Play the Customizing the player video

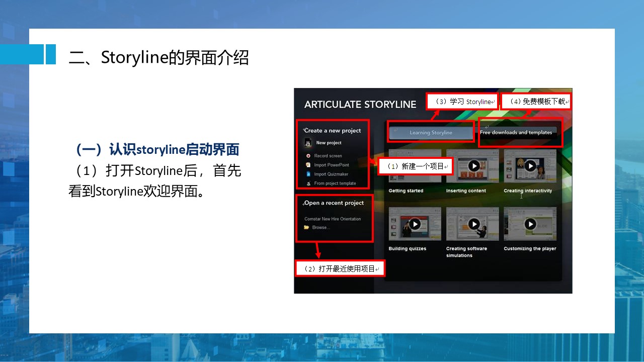point(530,224)
